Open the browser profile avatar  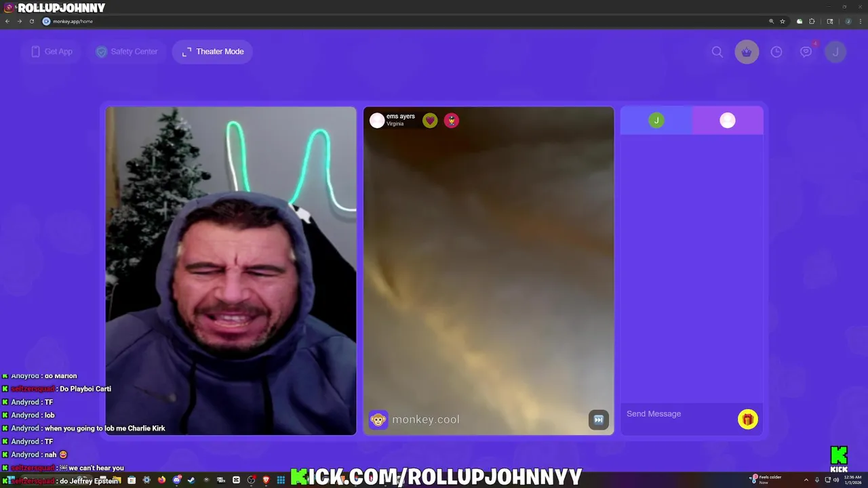click(848, 21)
